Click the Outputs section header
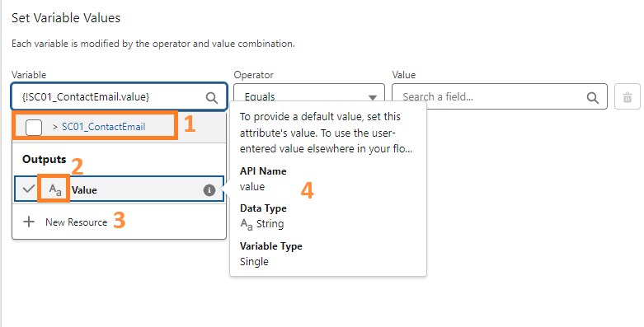Screen dimensions: 644x327 click(44, 159)
